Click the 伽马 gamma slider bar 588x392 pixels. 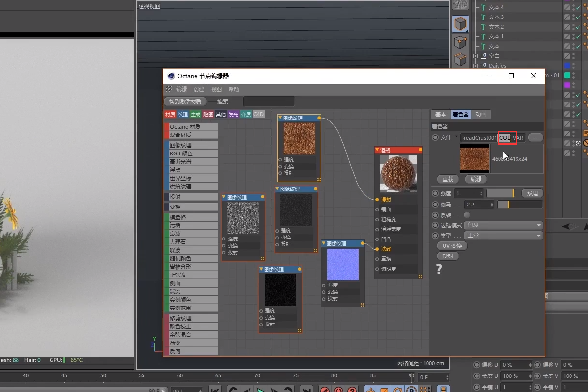519,205
